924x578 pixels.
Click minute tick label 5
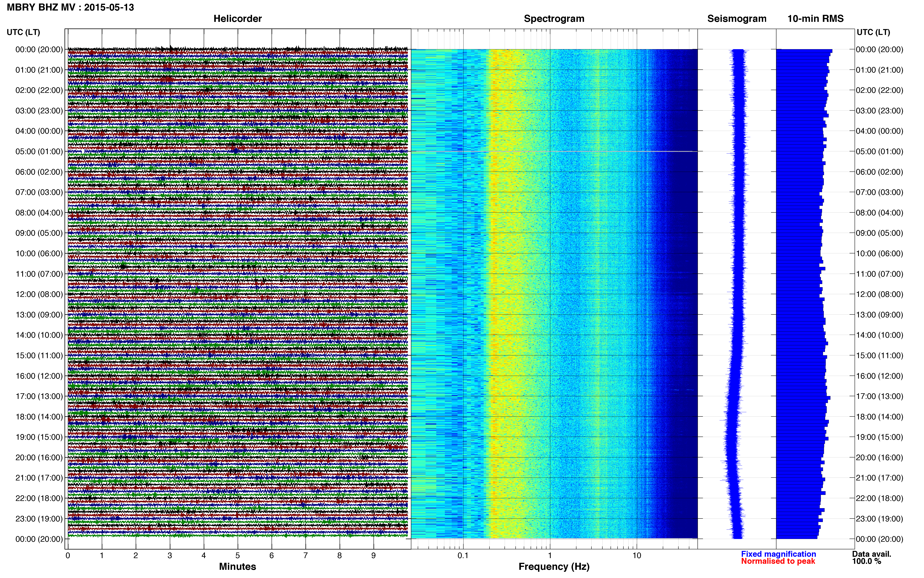238,555
